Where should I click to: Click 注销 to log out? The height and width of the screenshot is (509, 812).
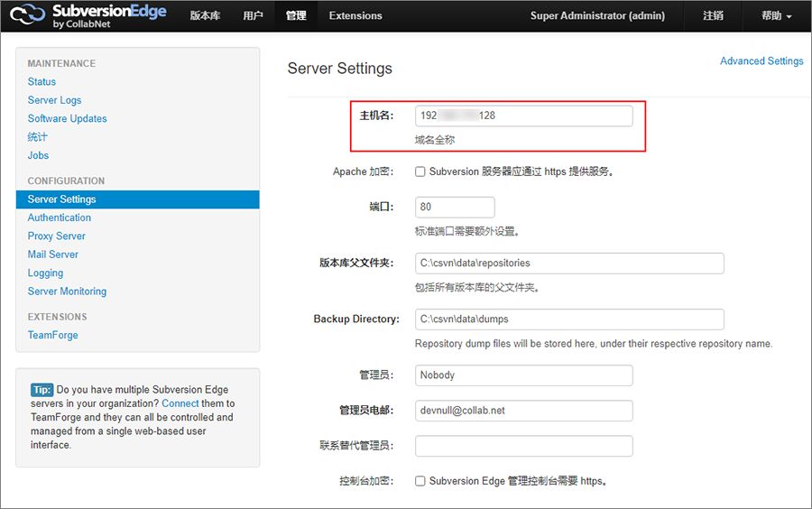tap(713, 16)
